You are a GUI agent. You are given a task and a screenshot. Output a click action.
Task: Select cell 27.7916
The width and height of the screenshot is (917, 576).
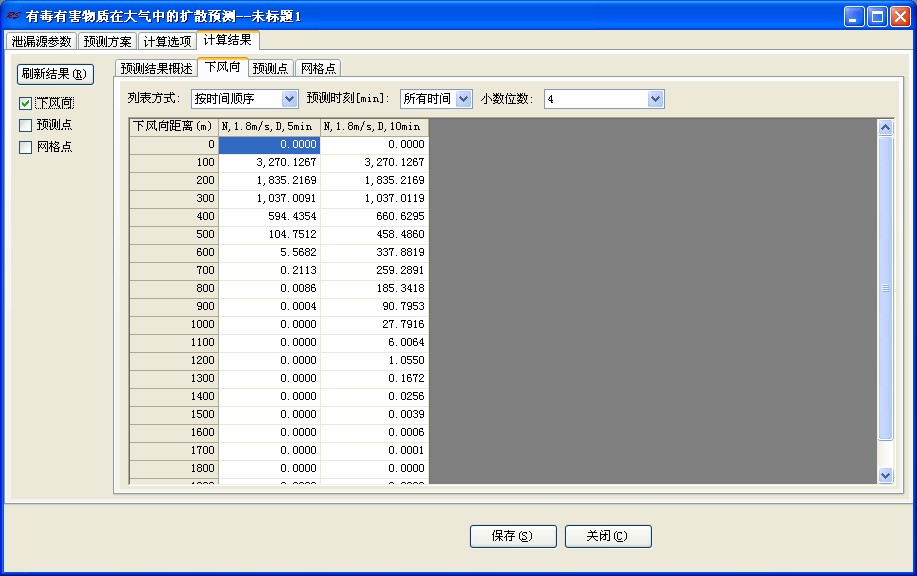point(374,325)
